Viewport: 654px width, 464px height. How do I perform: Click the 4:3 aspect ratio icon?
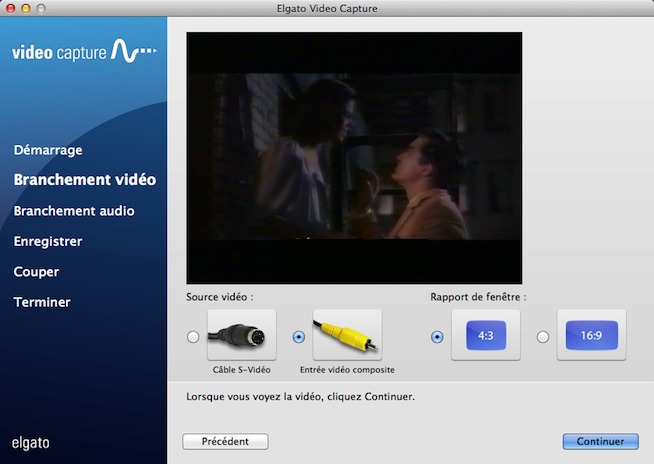point(485,336)
